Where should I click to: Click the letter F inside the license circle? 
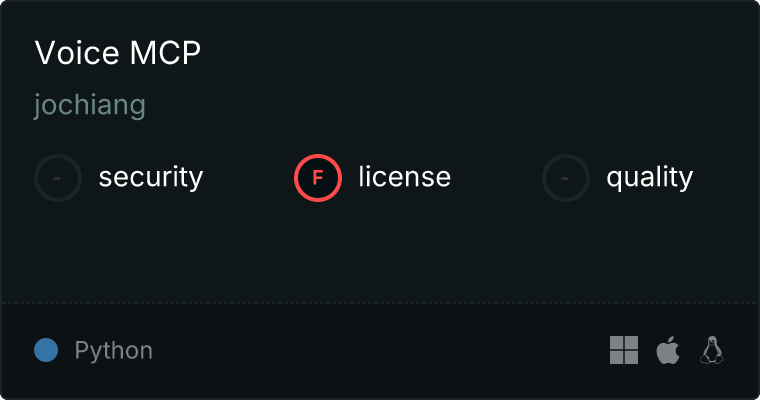point(317,178)
